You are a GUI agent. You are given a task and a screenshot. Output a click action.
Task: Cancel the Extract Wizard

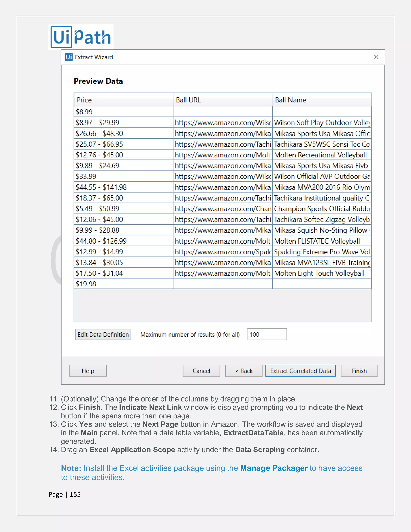coord(201,371)
